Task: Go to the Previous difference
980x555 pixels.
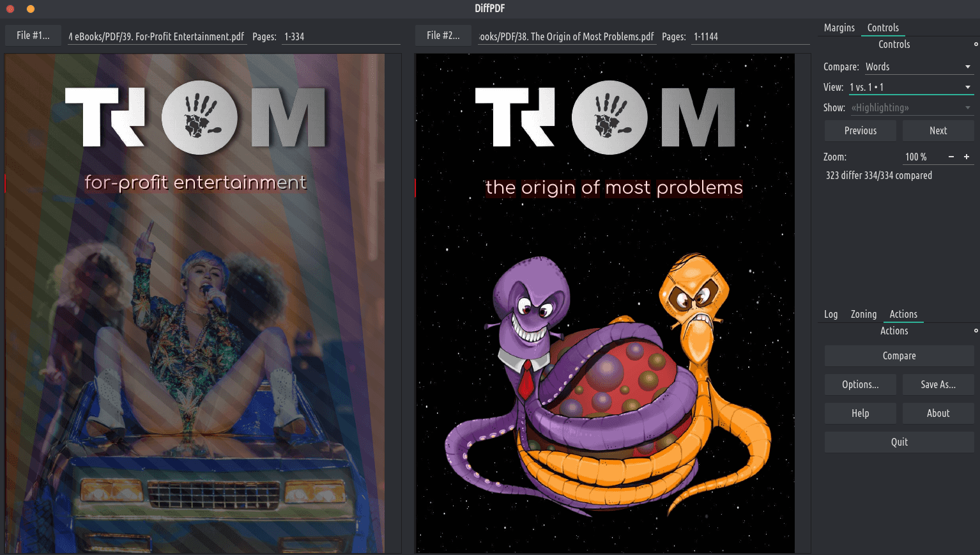Action: (x=860, y=130)
